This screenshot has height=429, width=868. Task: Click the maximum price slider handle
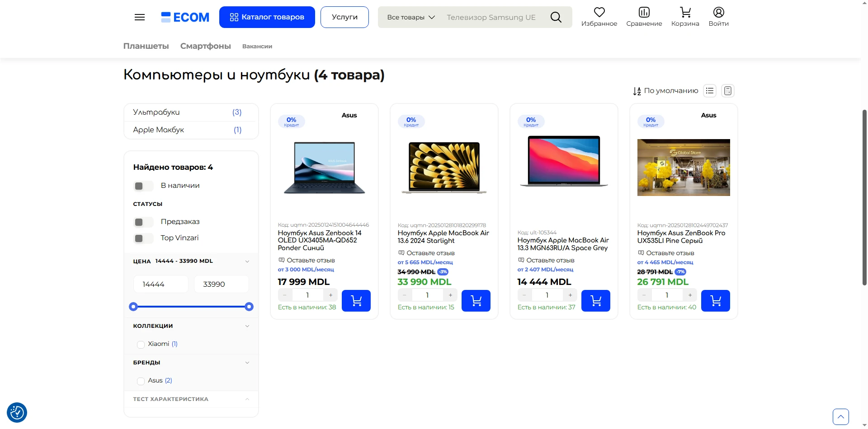(249, 307)
